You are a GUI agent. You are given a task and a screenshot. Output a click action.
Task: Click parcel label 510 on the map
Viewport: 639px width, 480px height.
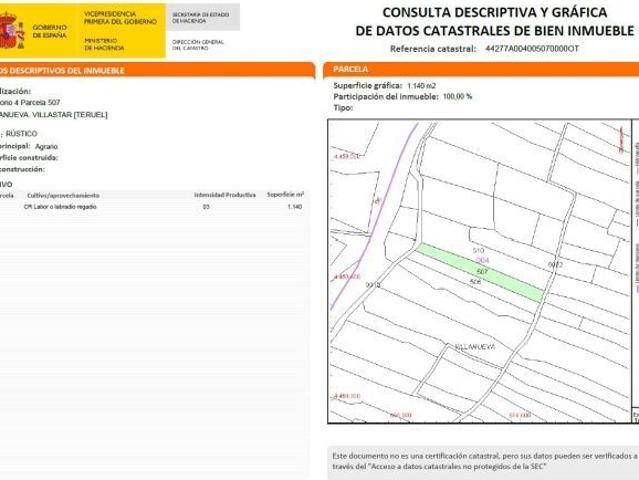coord(477,249)
